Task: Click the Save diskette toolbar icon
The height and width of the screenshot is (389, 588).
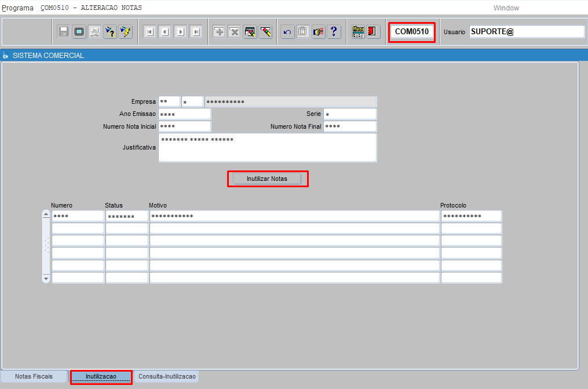Action: pyautogui.click(x=64, y=32)
